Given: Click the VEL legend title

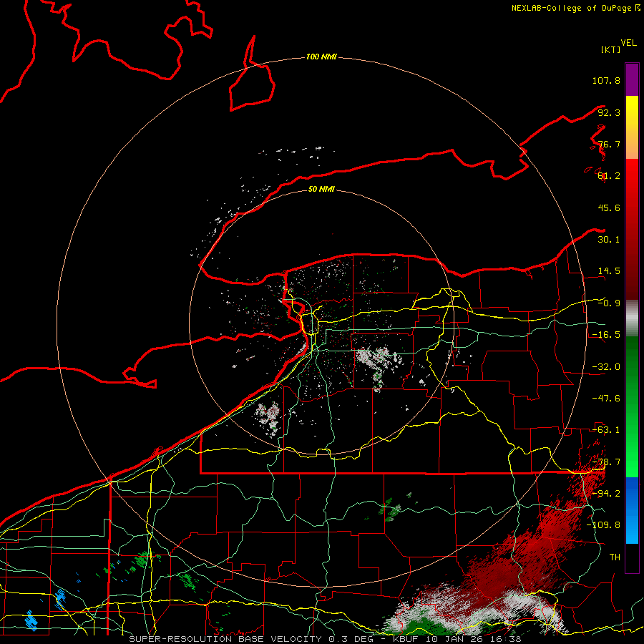Looking at the screenshot, I should [x=628, y=43].
